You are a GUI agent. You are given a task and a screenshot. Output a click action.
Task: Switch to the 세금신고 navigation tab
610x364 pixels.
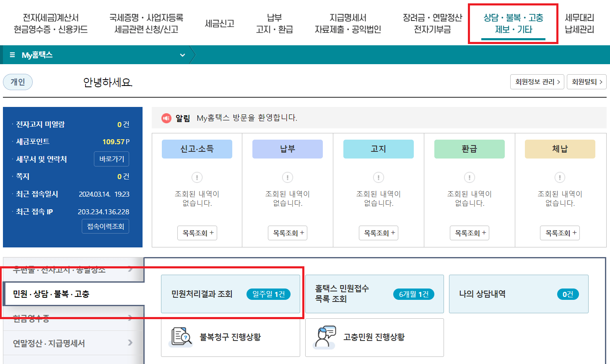(219, 24)
